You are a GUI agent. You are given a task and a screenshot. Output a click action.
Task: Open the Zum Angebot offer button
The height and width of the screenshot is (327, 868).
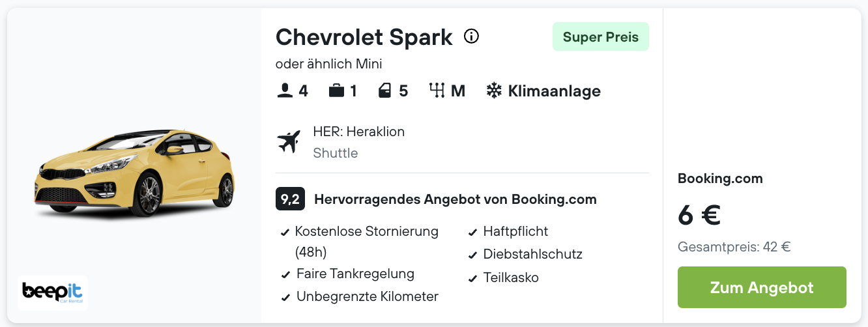(762, 287)
